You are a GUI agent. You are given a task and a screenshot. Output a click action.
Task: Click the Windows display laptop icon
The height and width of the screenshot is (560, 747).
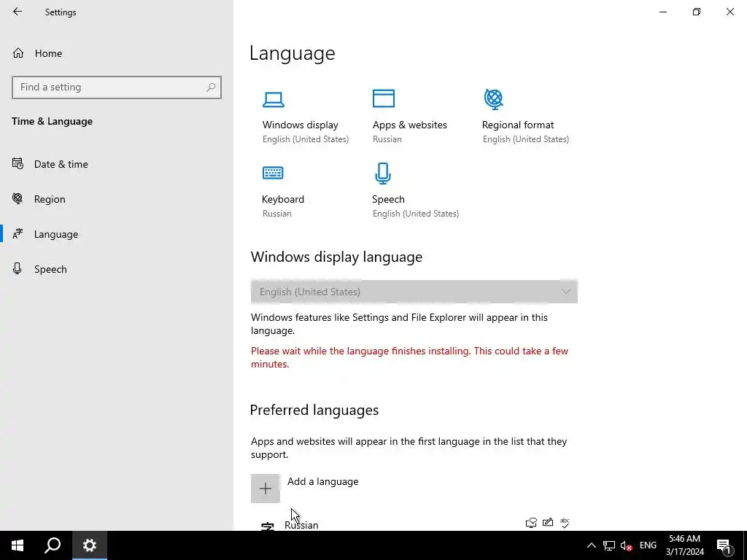click(274, 99)
